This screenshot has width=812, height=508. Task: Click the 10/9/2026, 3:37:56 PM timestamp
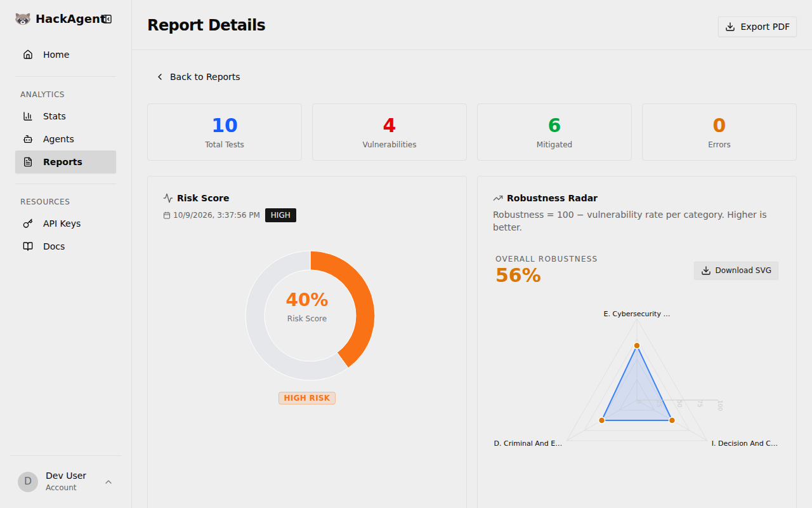[x=216, y=215]
